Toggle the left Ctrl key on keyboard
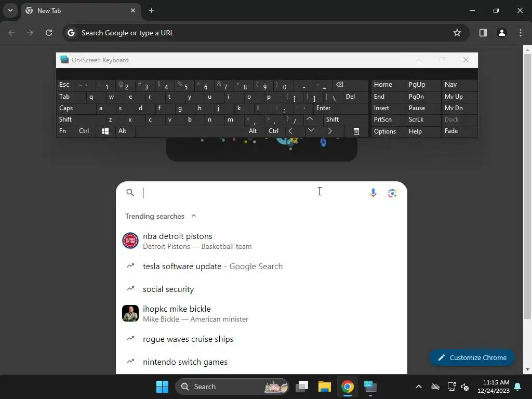532x399 pixels. (86, 131)
